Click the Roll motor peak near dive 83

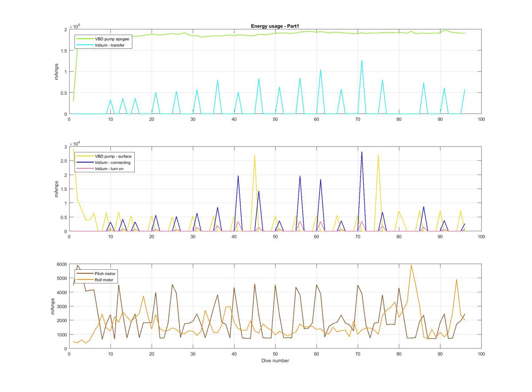pos(411,265)
